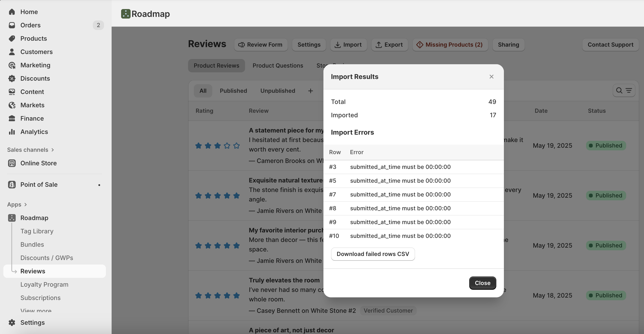Click the Home icon in sidebar
The image size is (644, 334).
click(12, 12)
